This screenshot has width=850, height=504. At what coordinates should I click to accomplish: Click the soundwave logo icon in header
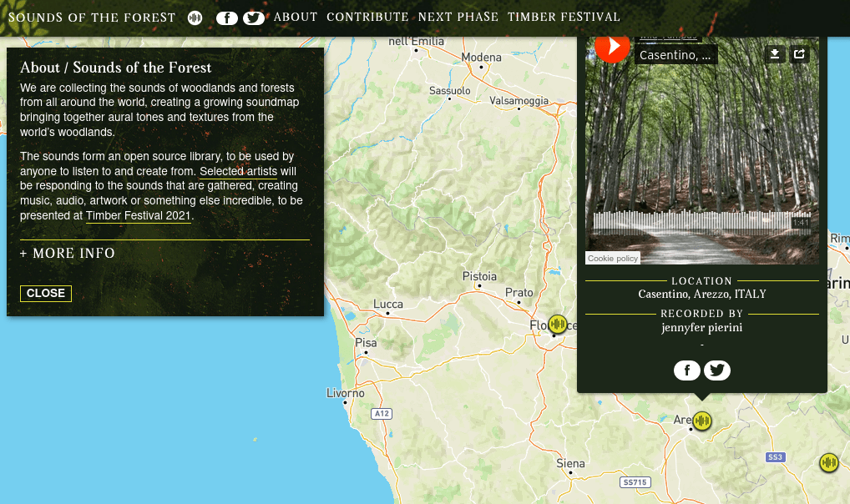[195, 18]
